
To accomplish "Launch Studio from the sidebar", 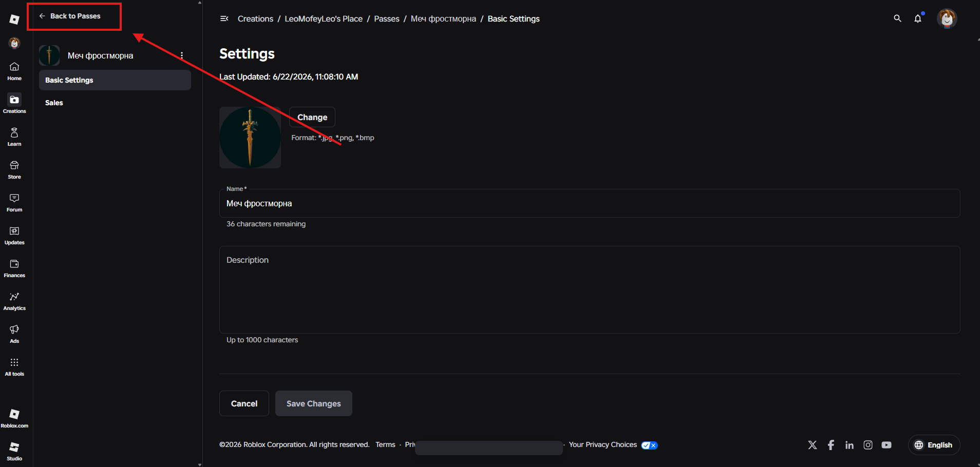I will (x=14, y=451).
